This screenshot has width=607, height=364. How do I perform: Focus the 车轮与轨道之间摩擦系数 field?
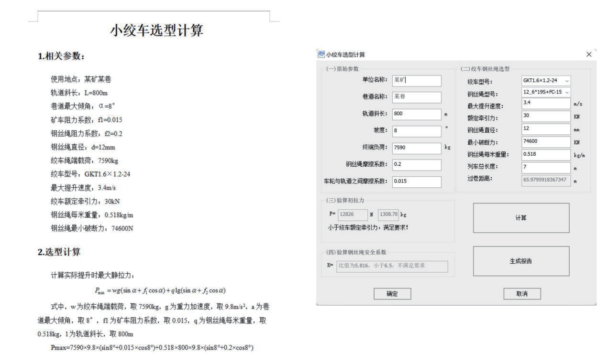416,182
